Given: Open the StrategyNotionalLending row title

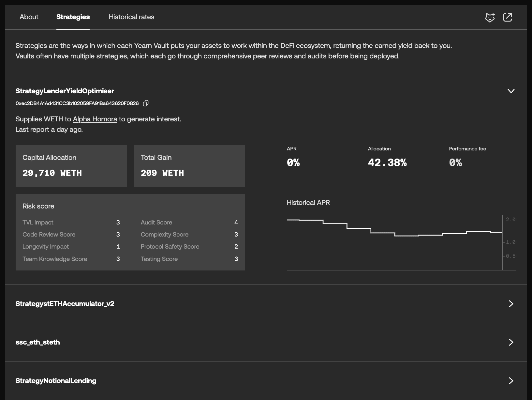Looking at the screenshot, I should (56, 381).
